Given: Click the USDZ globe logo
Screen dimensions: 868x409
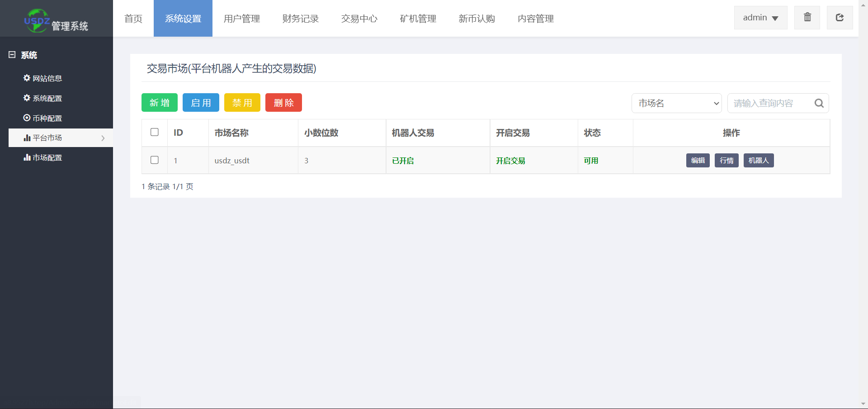Looking at the screenshot, I should [x=36, y=21].
